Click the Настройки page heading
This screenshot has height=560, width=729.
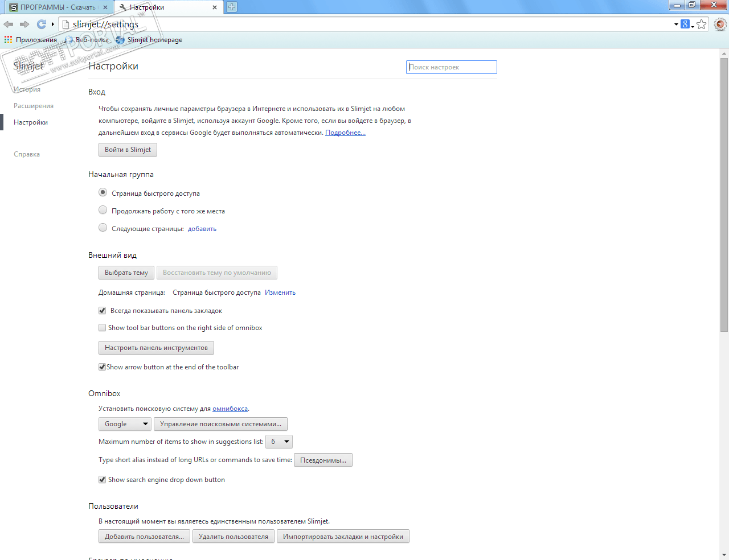(113, 66)
